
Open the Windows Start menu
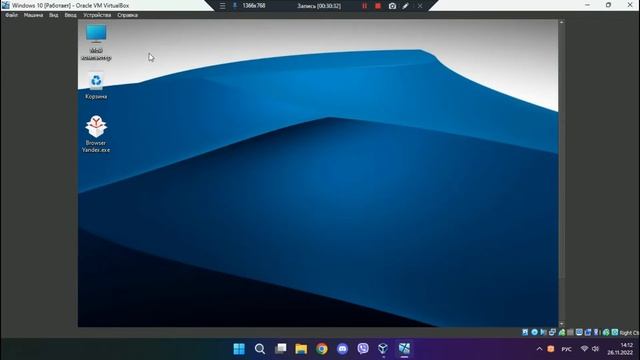[x=239, y=349]
